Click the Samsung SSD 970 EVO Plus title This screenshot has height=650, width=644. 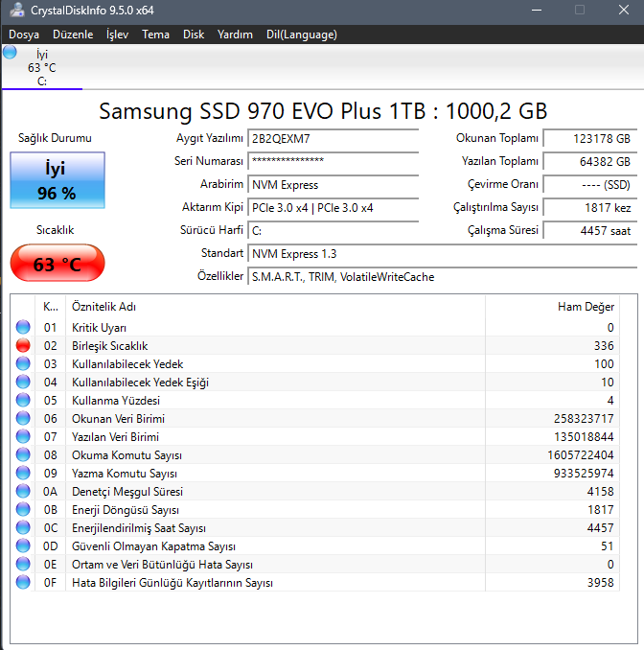pyautogui.click(x=323, y=111)
